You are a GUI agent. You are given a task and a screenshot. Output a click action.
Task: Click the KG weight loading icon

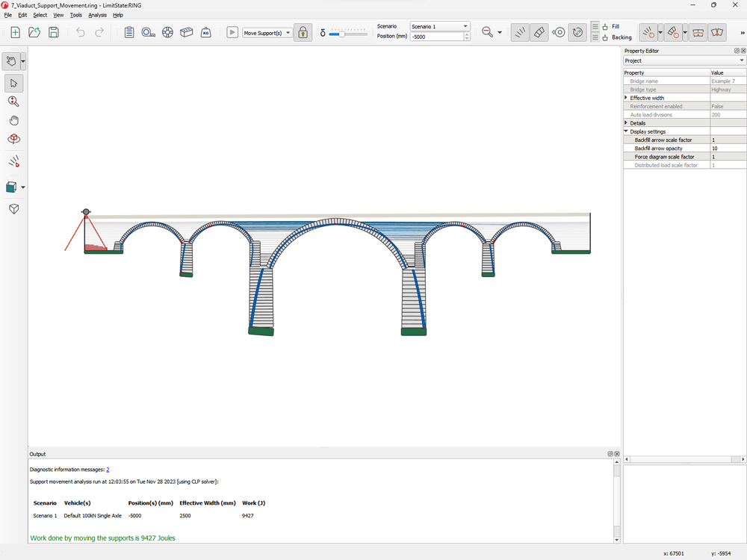pyautogui.click(x=205, y=32)
